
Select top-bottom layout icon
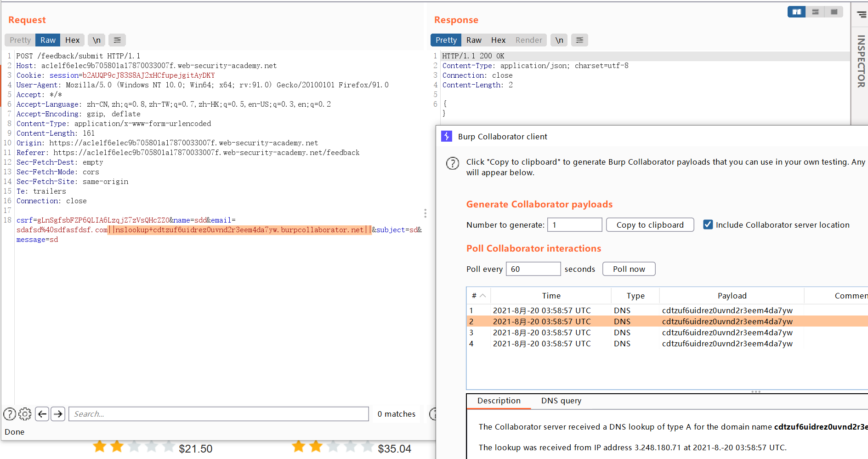tap(815, 12)
